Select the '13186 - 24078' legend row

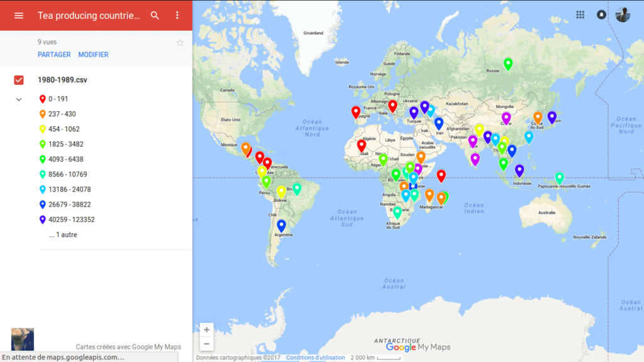(70, 190)
